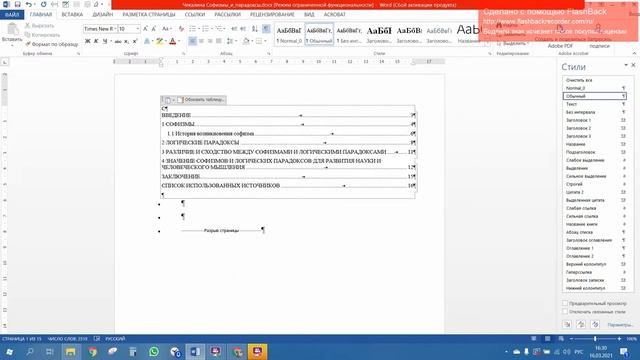Sort the selected text
Screen dimensions: 640x360
point(255,29)
